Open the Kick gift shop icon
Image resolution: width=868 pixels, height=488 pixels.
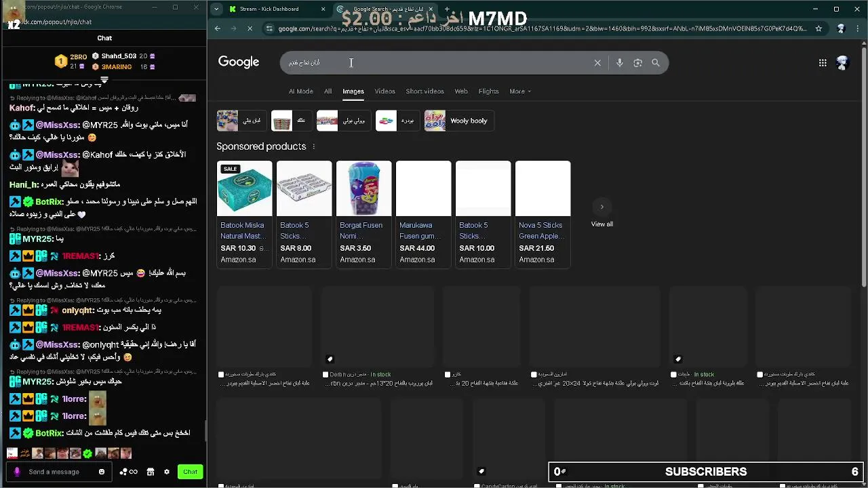(151, 472)
